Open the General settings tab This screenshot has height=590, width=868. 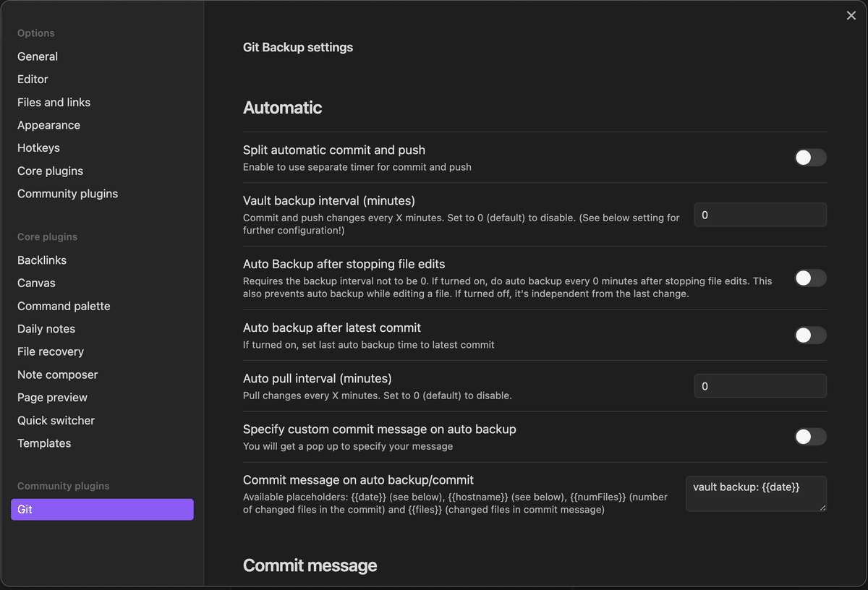[x=38, y=56]
